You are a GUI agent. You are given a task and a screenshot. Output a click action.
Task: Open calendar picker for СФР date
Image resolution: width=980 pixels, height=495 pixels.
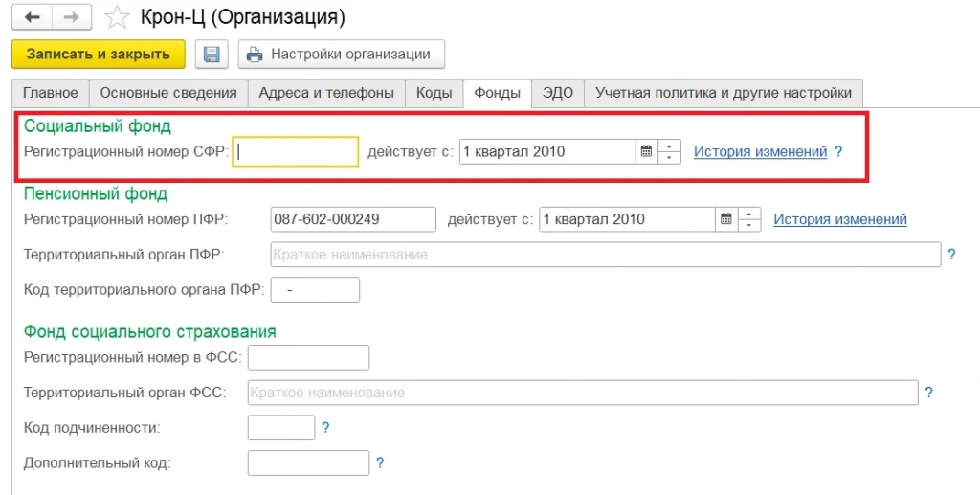646,151
